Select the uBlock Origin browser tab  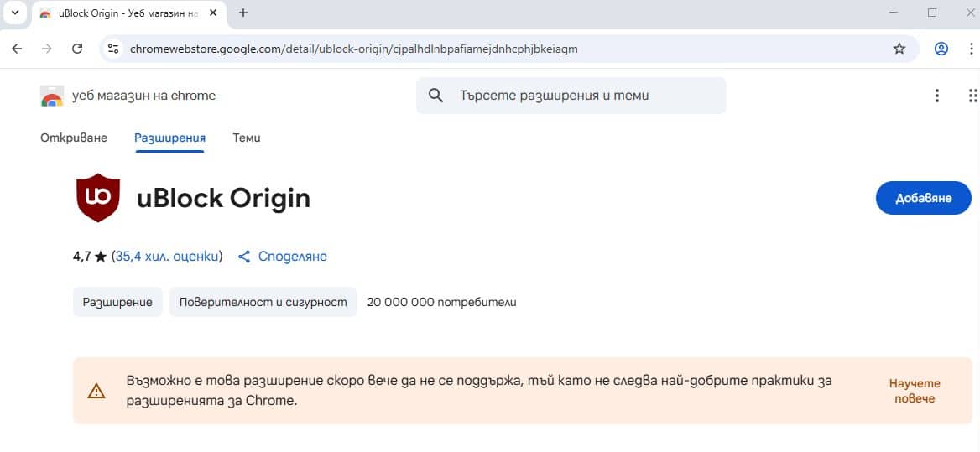(128, 13)
